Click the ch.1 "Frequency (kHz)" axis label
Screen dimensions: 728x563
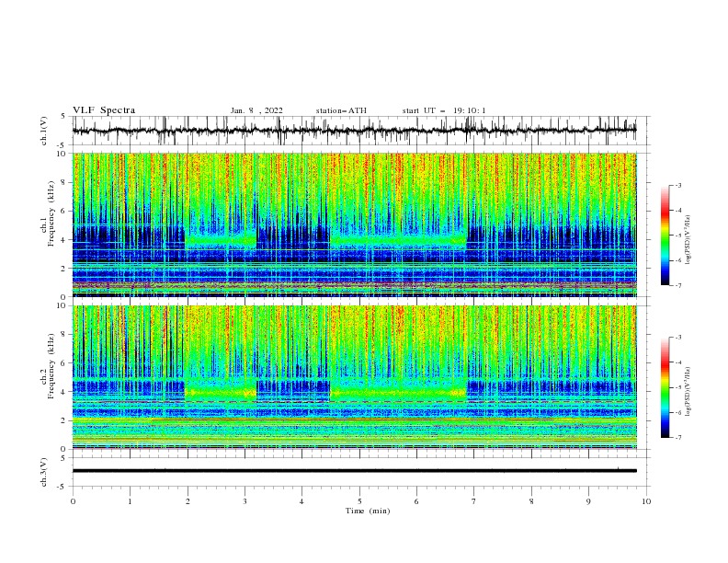(x=51, y=213)
